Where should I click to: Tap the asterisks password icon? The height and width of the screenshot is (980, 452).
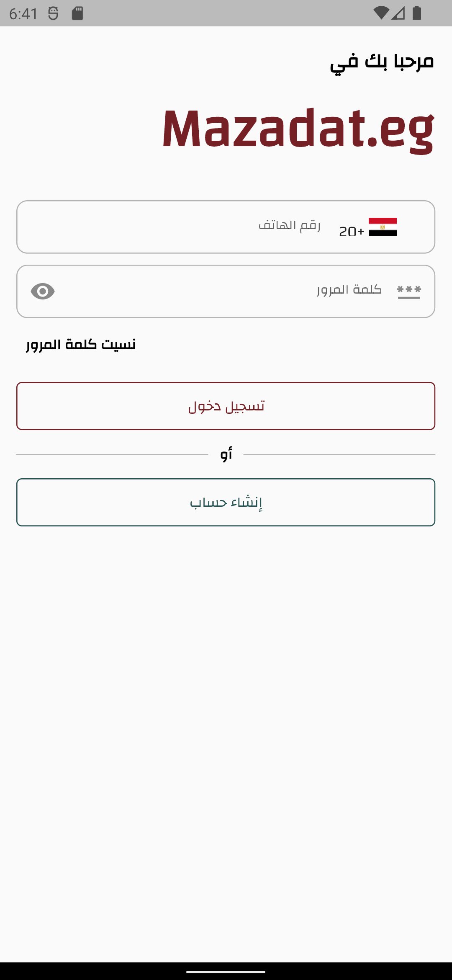pos(409,291)
